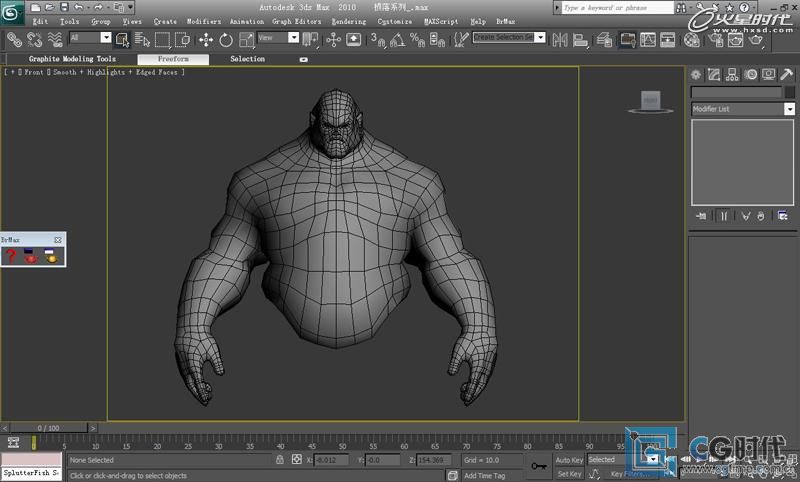This screenshot has height=482, width=800.
Task: Expand the Modifier List dropdown
Action: pos(789,109)
